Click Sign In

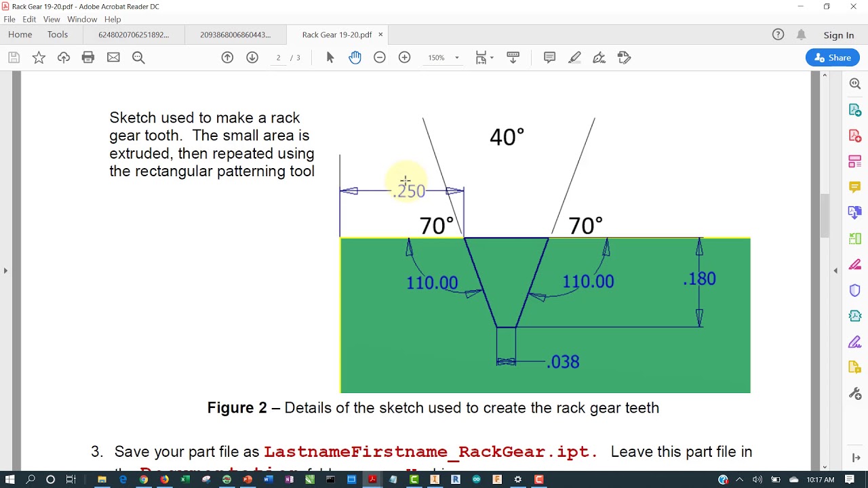pyautogui.click(x=839, y=35)
